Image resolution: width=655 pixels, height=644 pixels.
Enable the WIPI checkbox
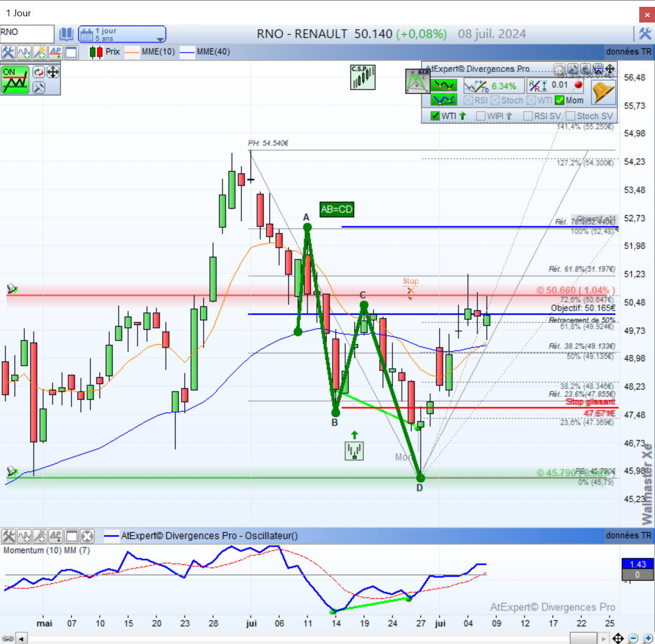tap(481, 116)
